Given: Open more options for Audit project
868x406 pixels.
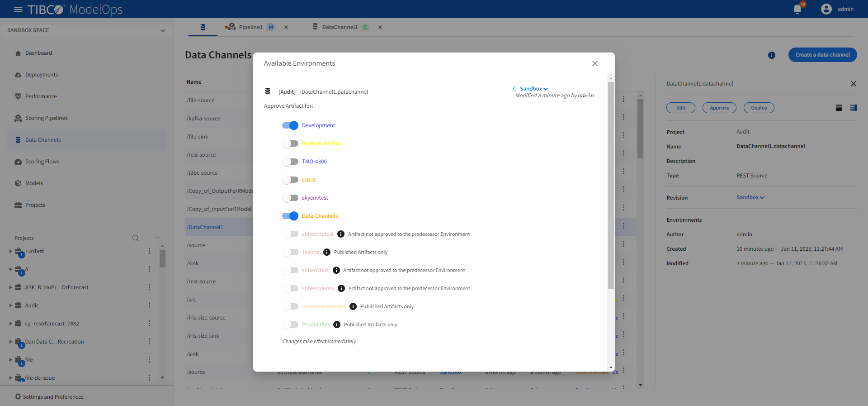Looking at the screenshot, I should pos(149,306).
